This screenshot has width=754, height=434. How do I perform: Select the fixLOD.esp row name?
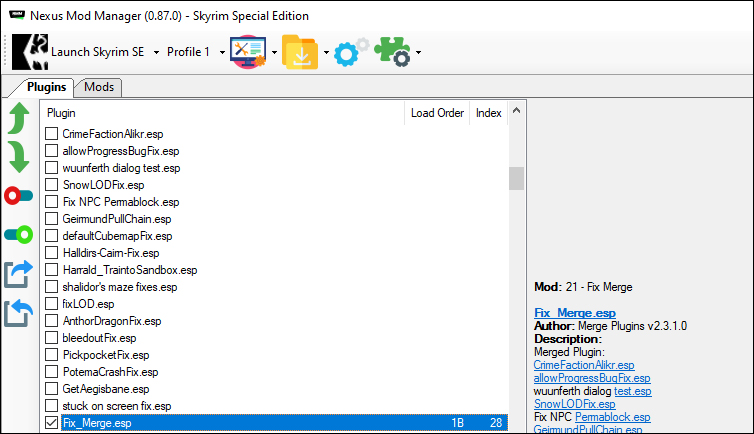coord(88,304)
